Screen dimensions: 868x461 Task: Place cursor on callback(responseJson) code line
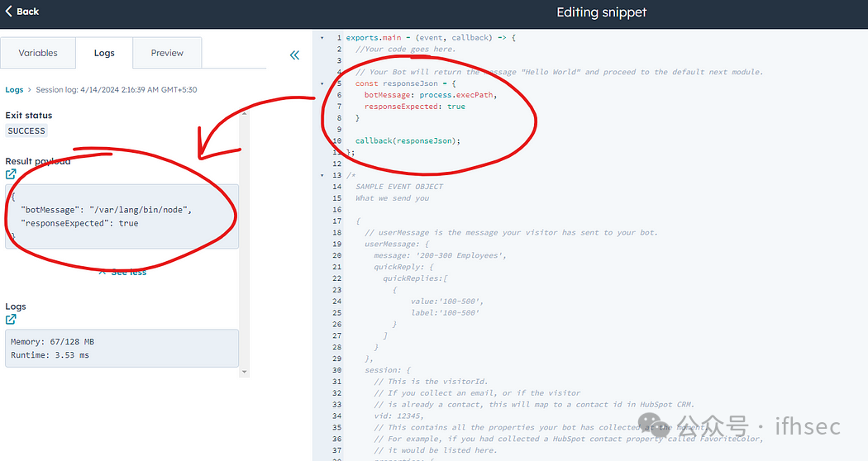pos(408,140)
